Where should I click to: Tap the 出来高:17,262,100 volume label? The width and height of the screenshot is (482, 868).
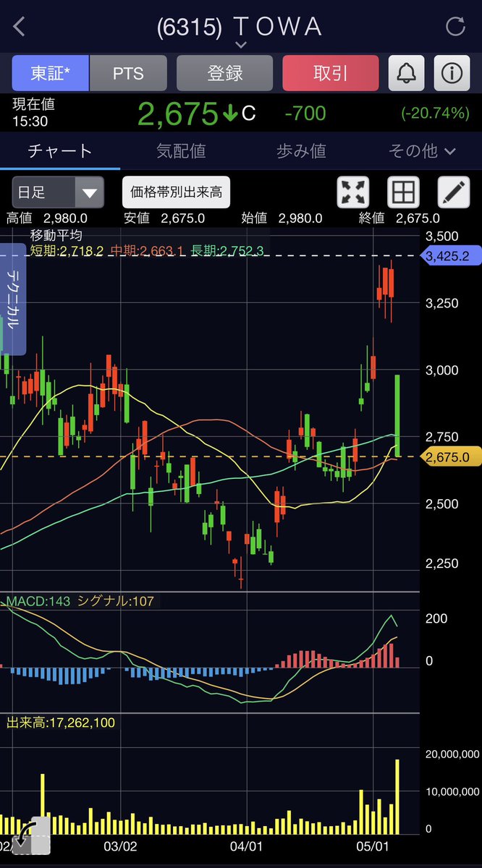[61, 722]
